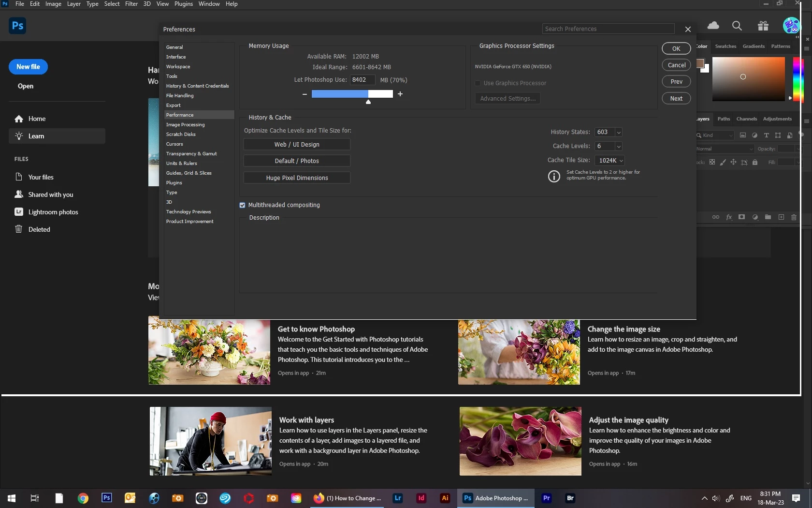Open the Cache Tile Size dropdown
Image resolution: width=812 pixels, height=508 pixels.
[610, 160]
